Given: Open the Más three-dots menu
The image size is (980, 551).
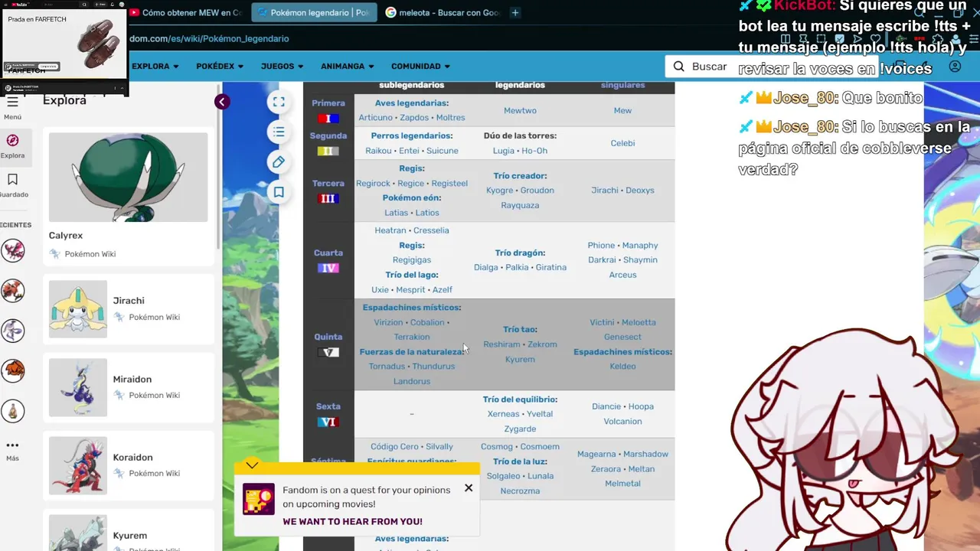Looking at the screenshot, I should pyautogui.click(x=12, y=445).
